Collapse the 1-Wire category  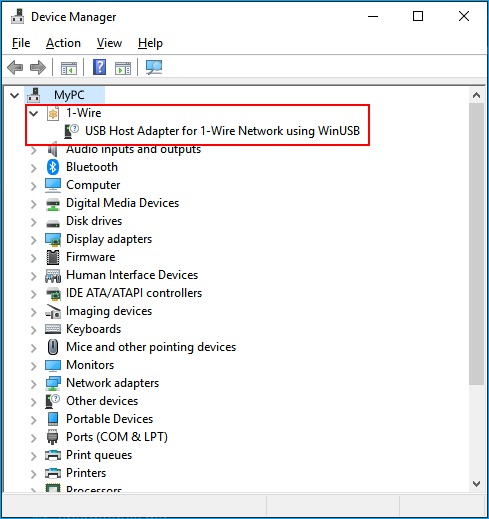[x=34, y=114]
